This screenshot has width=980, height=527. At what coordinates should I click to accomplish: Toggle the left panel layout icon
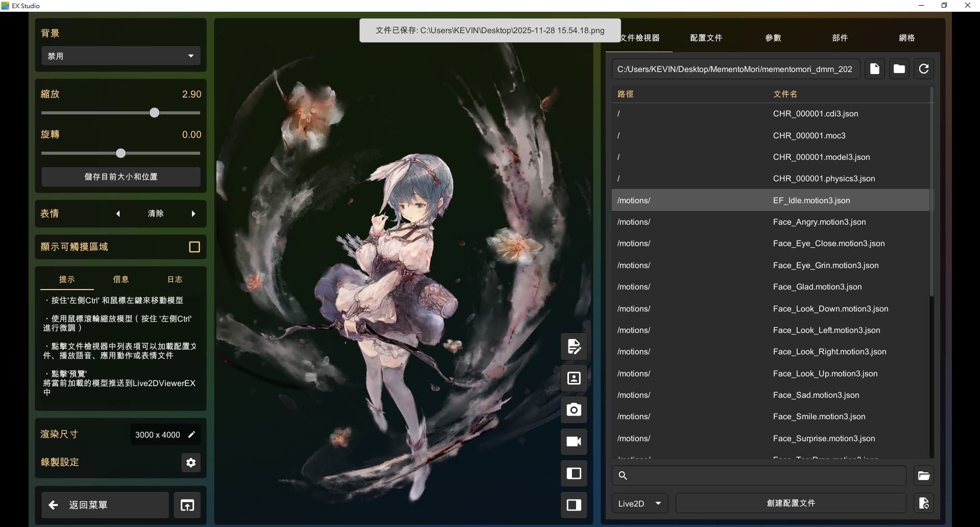point(573,473)
